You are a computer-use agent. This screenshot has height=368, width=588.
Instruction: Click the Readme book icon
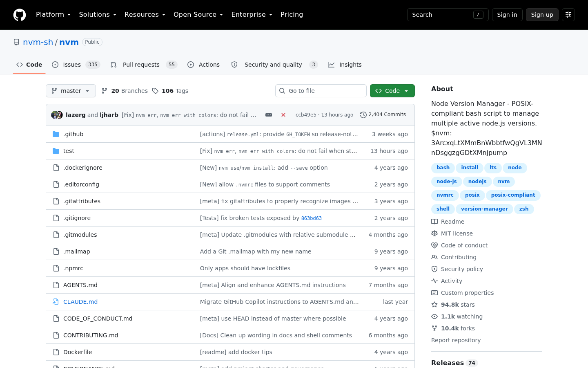[x=434, y=222]
